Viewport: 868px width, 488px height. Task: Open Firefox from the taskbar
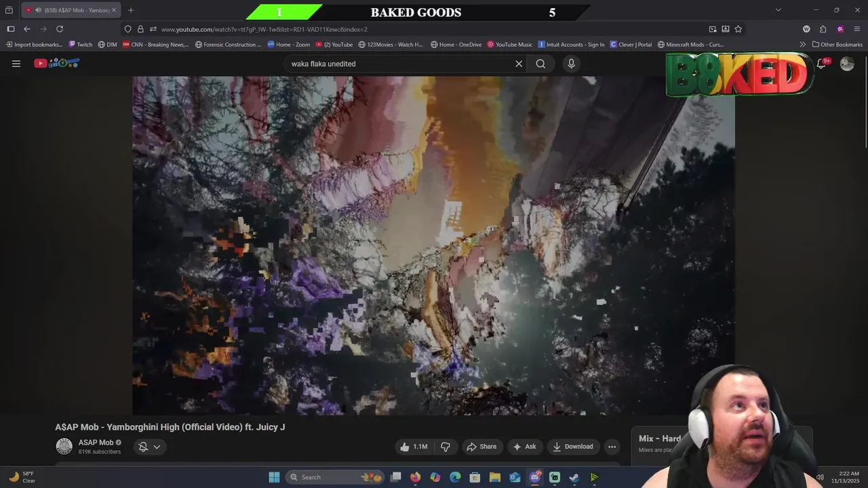[x=415, y=477]
